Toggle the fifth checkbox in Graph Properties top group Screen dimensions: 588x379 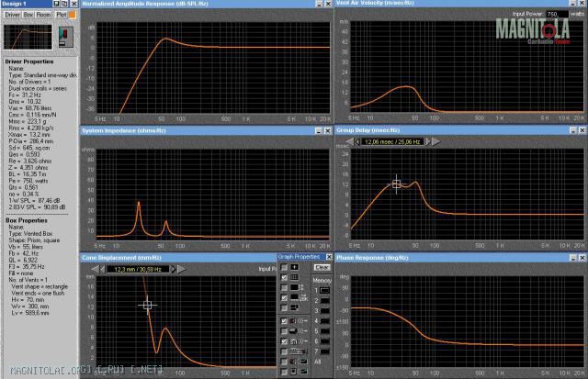pos(284,307)
